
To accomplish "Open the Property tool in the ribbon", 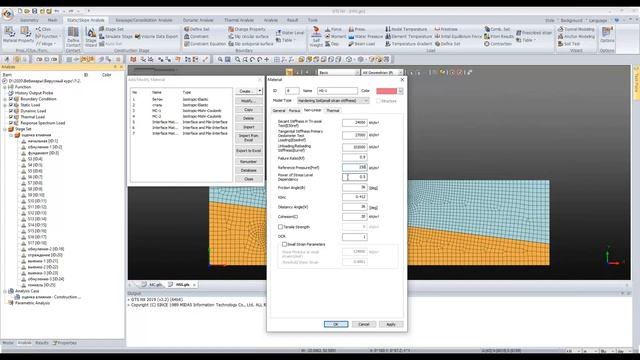I will (26, 34).
